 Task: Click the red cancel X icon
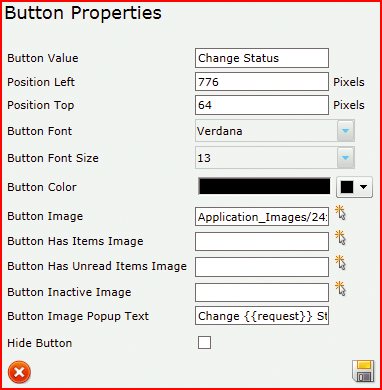[x=19, y=372]
